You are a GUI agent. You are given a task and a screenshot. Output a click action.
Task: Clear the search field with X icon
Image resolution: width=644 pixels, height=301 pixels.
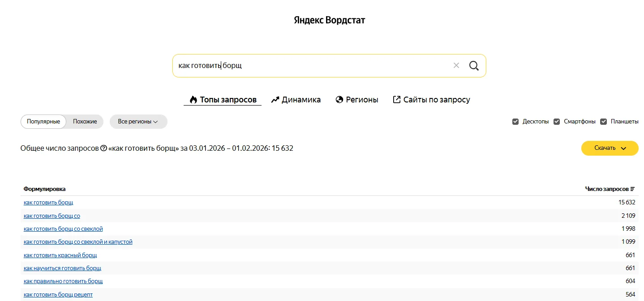tap(456, 66)
